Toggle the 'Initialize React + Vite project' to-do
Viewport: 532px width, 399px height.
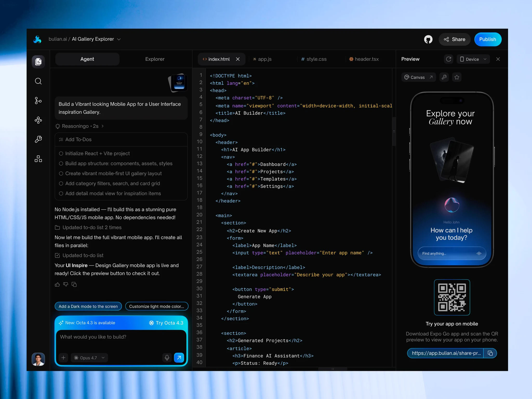click(x=61, y=154)
